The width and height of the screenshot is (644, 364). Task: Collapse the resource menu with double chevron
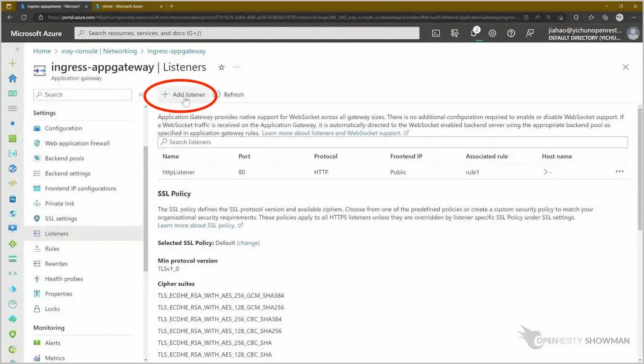point(141,95)
